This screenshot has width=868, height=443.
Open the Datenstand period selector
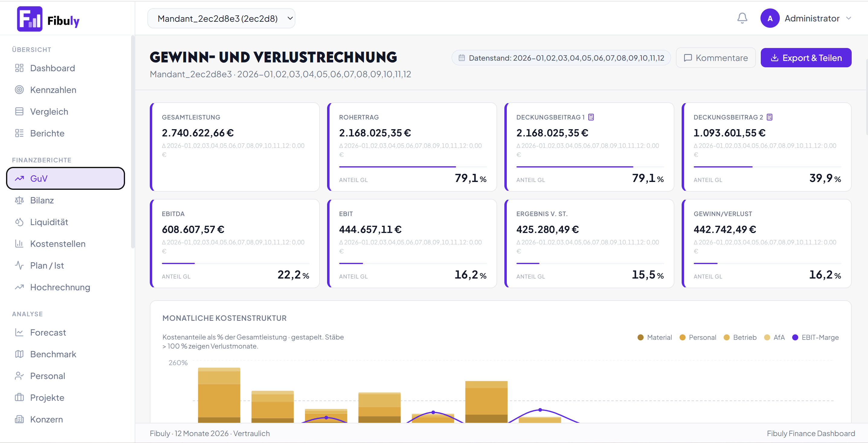(561, 58)
